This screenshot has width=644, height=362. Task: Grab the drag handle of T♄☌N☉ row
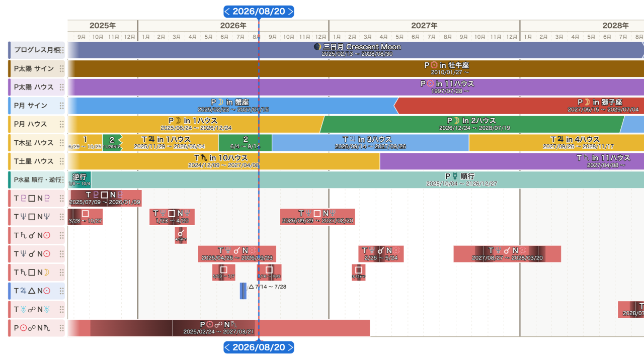pyautogui.click(x=62, y=235)
